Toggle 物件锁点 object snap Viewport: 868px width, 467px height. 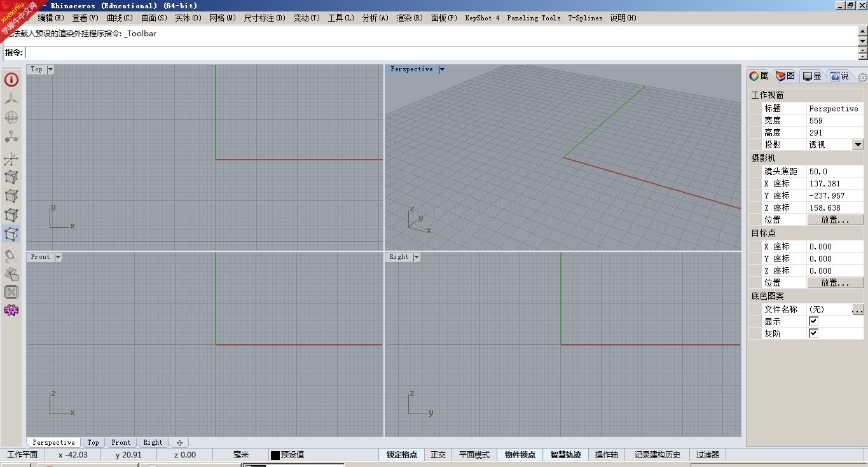pyautogui.click(x=520, y=455)
